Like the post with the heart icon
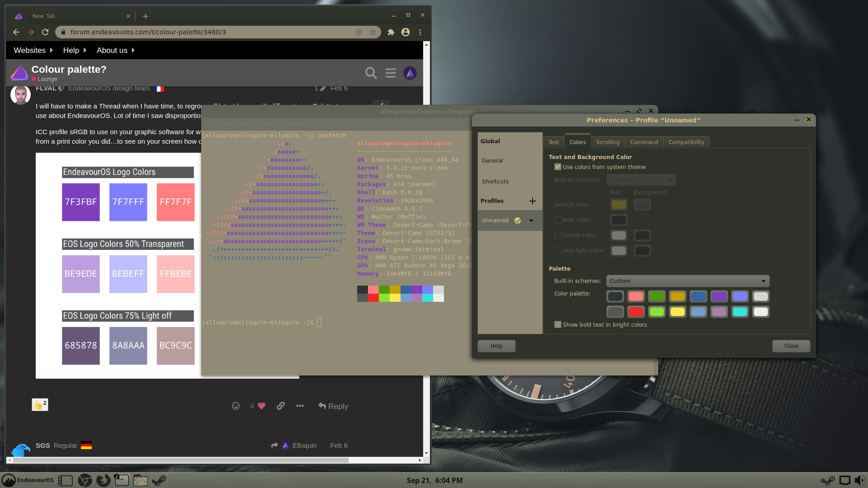This screenshot has width=868, height=488. click(x=261, y=406)
